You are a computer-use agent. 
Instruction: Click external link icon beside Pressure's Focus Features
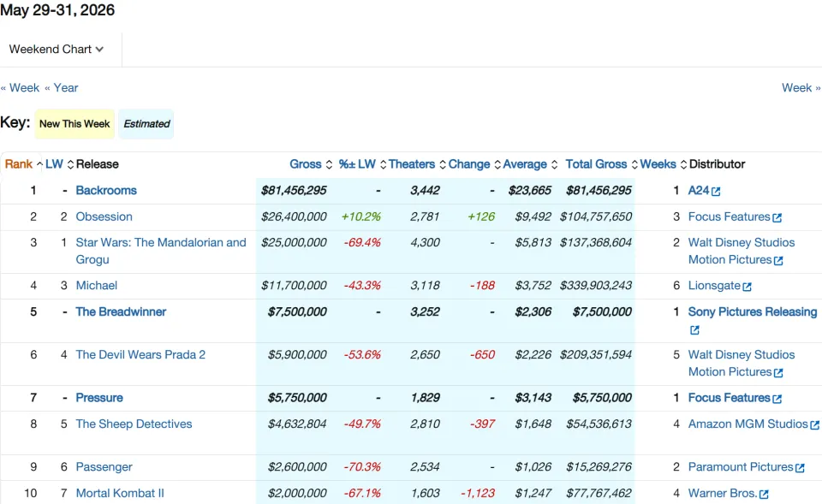click(x=777, y=399)
